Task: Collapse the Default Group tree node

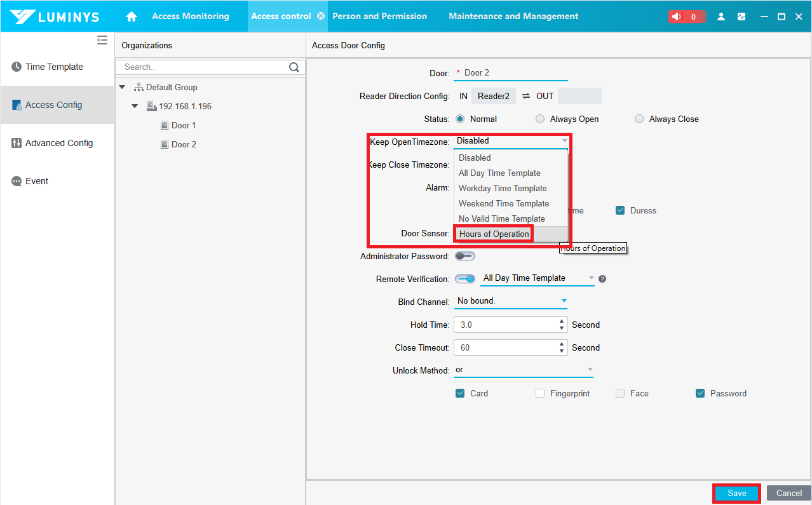Action: click(x=122, y=87)
